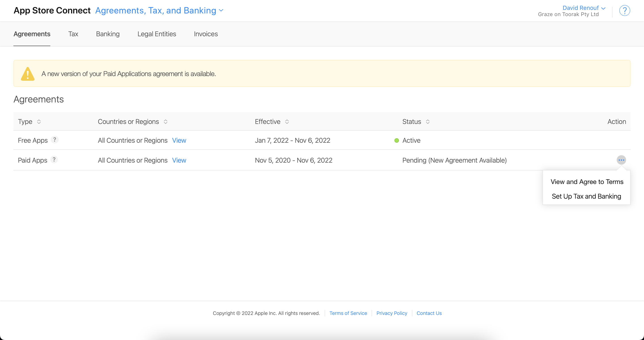Viewport: 644px width, 340px height.
Task: Sort by Type column arrows
Action: (39, 122)
